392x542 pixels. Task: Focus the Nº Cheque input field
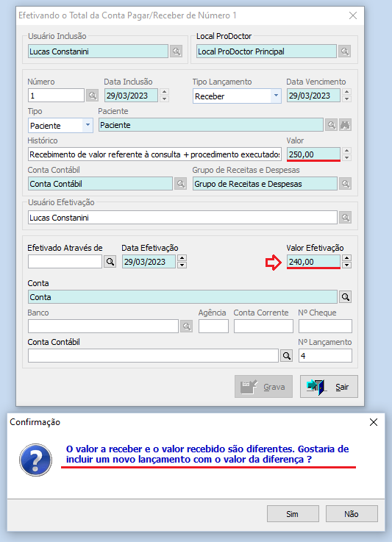pos(325,326)
